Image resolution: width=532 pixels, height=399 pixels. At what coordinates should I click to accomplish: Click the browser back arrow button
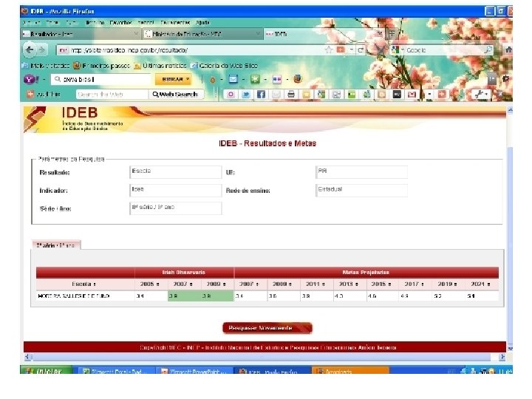(x=30, y=50)
